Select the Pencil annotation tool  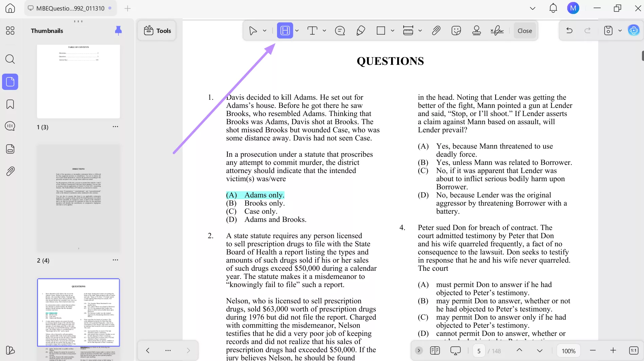361,31
